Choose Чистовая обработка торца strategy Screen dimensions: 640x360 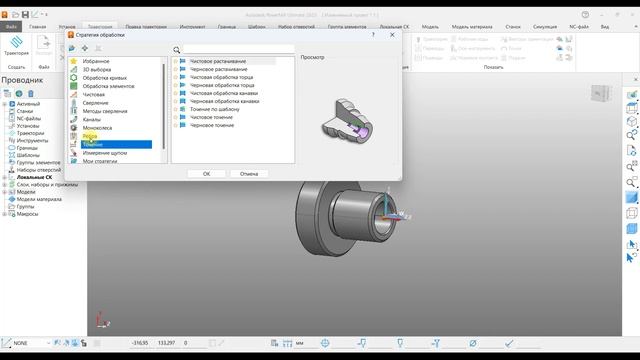coord(221,77)
